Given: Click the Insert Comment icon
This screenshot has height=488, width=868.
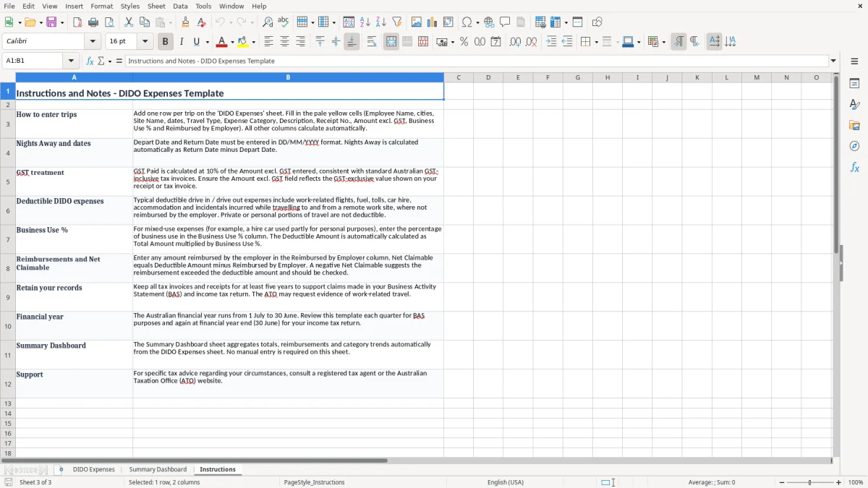Looking at the screenshot, I should tap(505, 22).
